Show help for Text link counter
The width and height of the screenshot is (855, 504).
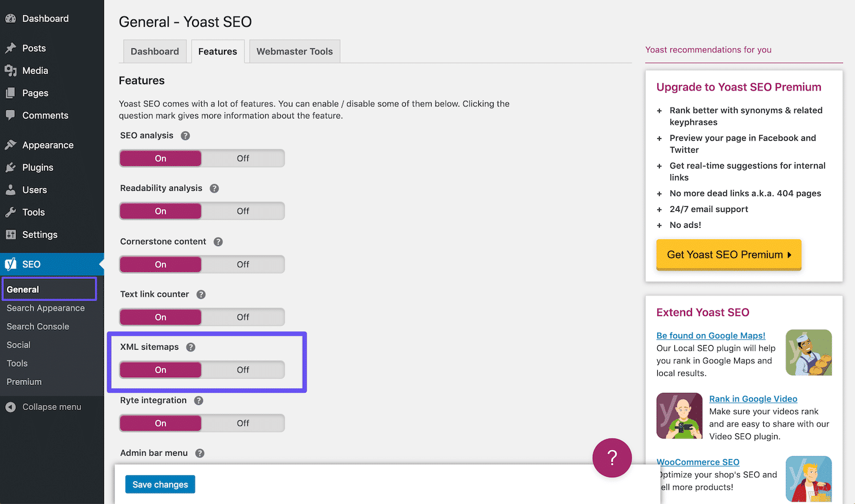point(201,294)
